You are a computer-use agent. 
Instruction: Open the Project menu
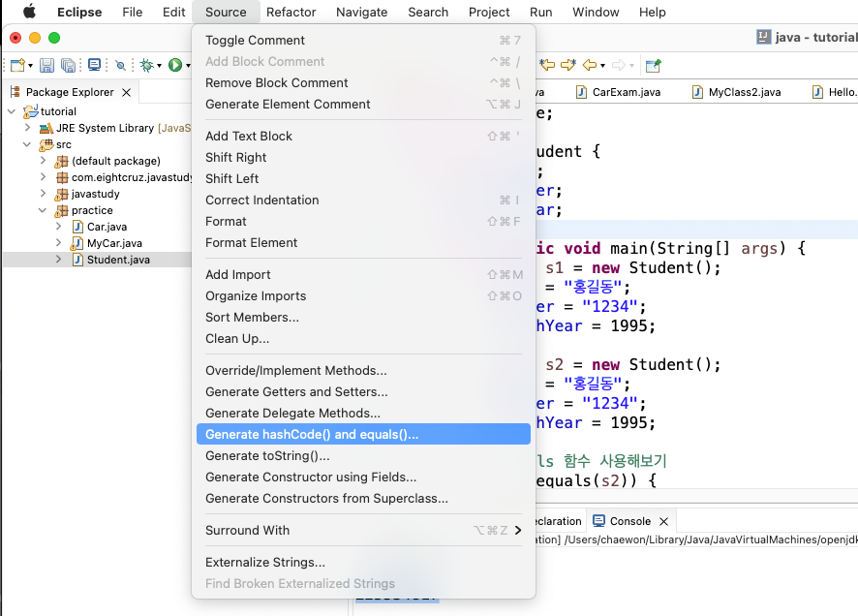(489, 12)
